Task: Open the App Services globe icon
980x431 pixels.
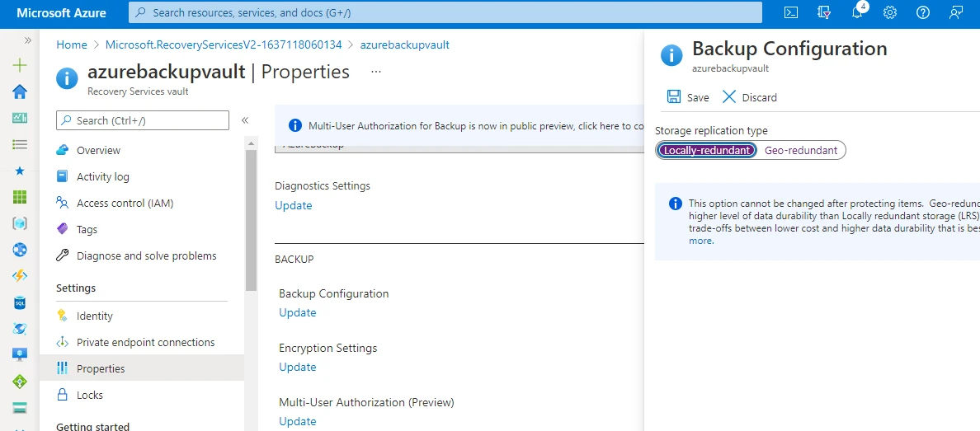Action: tap(20, 249)
